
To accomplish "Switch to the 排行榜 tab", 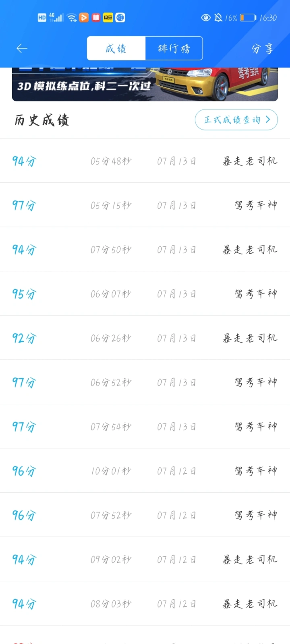I will click(174, 49).
